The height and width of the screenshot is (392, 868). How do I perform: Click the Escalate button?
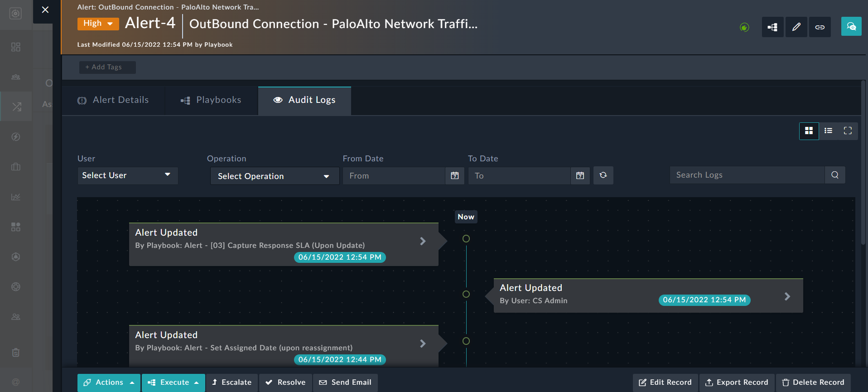(231, 382)
